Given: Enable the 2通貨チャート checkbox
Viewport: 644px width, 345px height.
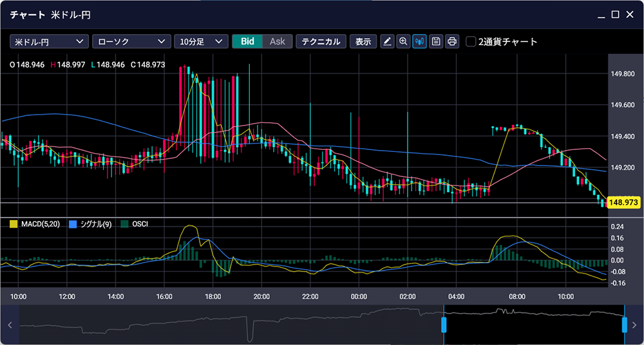Looking at the screenshot, I should coord(471,42).
